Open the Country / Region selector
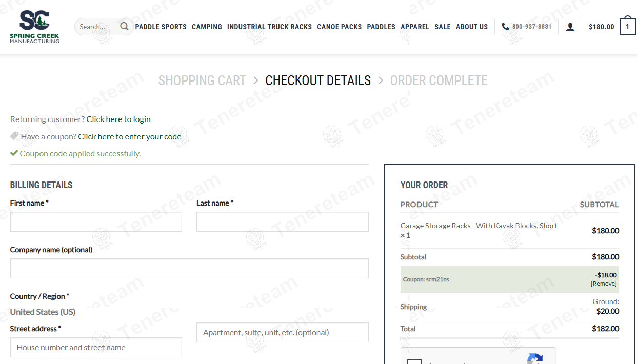 [43, 312]
